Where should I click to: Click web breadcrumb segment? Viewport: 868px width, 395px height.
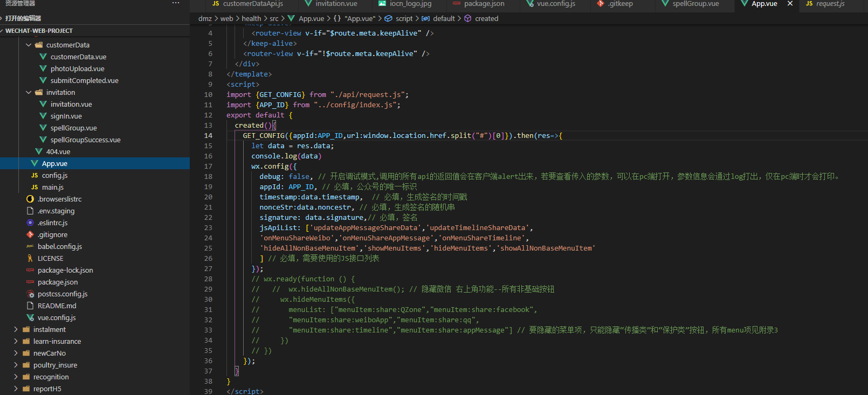point(227,18)
